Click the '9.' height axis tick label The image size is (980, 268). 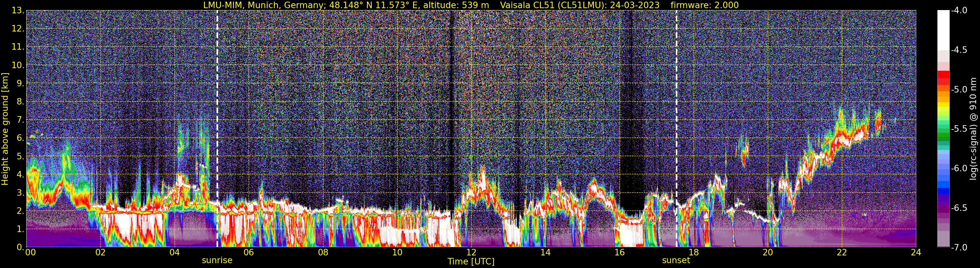20,83
